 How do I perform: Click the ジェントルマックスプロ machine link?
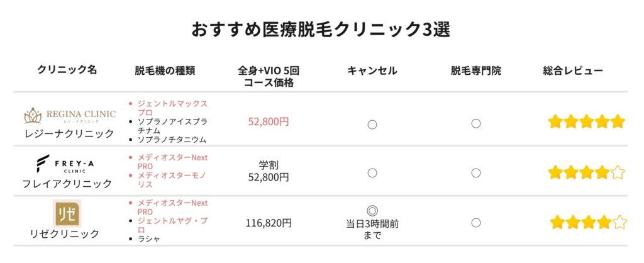[172, 108]
